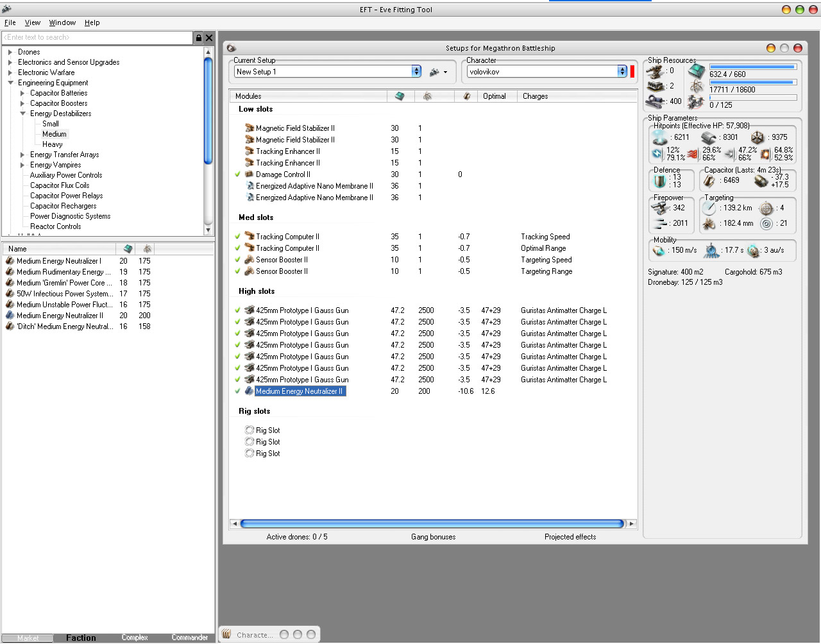
Task: Toggle first Tracking Computer II active state
Action: [238, 237]
